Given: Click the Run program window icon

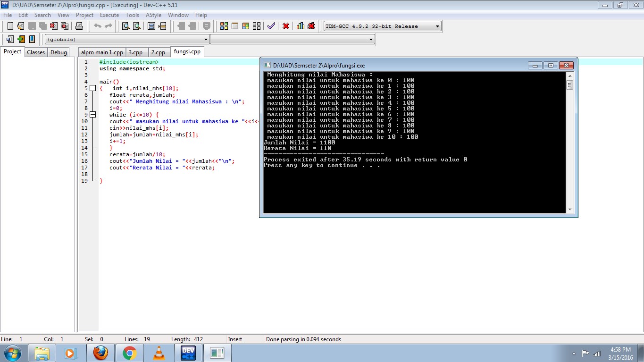Looking at the screenshot, I should tap(235, 26).
